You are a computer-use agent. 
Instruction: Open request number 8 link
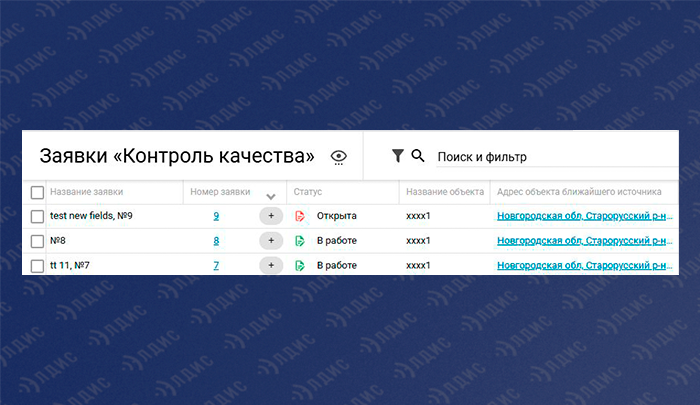pyautogui.click(x=216, y=241)
